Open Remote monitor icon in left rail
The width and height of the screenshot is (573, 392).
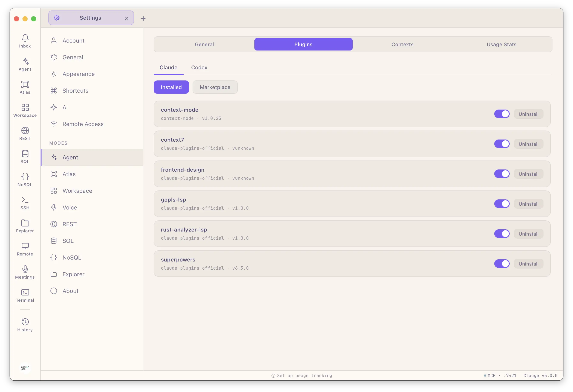(x=25, y=249)
